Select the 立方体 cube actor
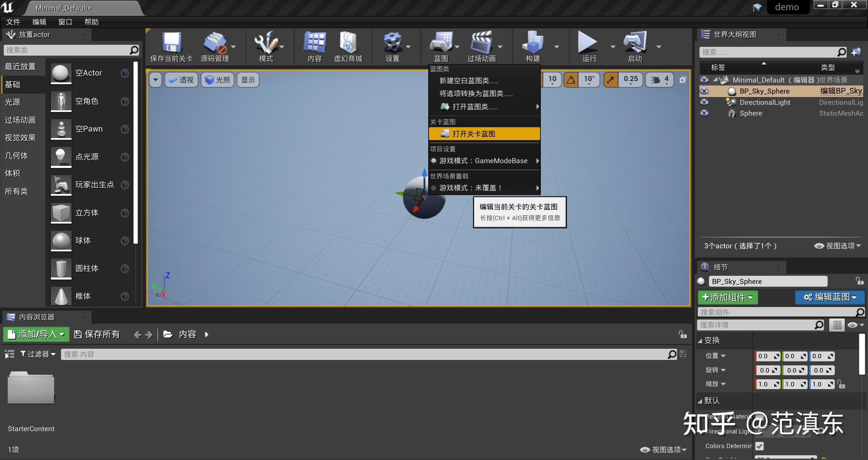Screen dimensions: 868x460 (x=87, y=213)
